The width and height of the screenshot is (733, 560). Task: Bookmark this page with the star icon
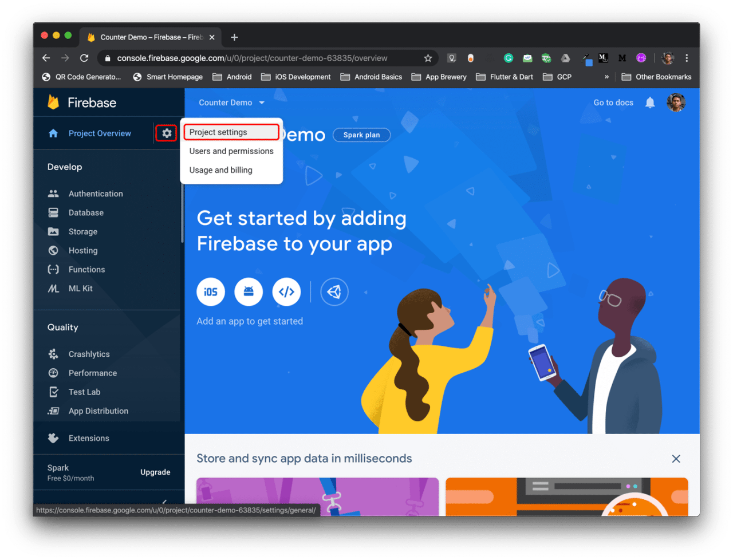click(428, 58)
